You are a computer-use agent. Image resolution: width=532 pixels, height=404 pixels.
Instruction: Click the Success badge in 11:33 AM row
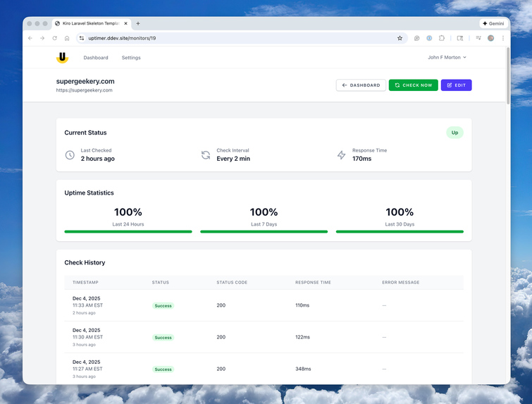(x=163, y=306)
